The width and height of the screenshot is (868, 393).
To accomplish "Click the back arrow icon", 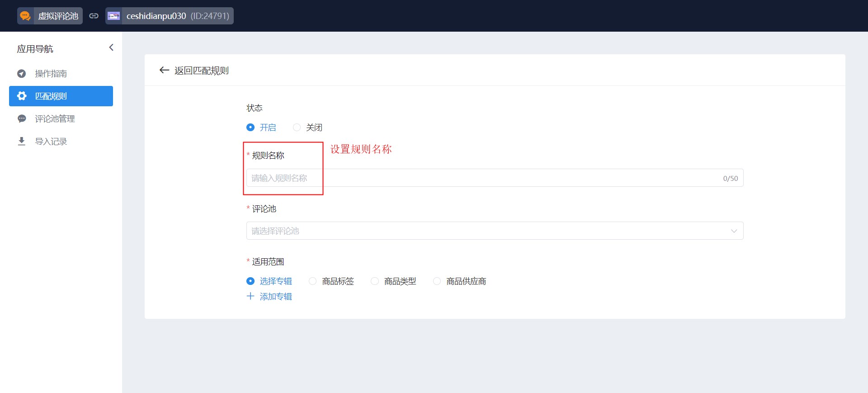I will pyautogui.click(x=164, y=70).
